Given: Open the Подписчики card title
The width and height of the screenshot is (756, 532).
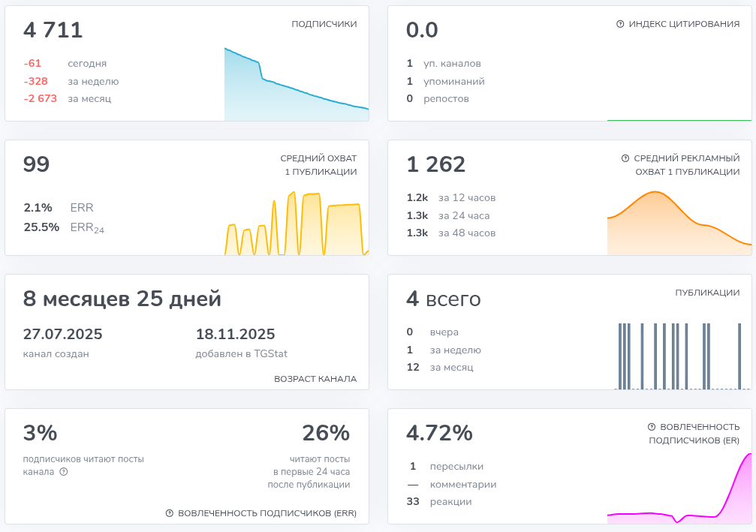Looking at the screenshot, I should tap(324, 24).
